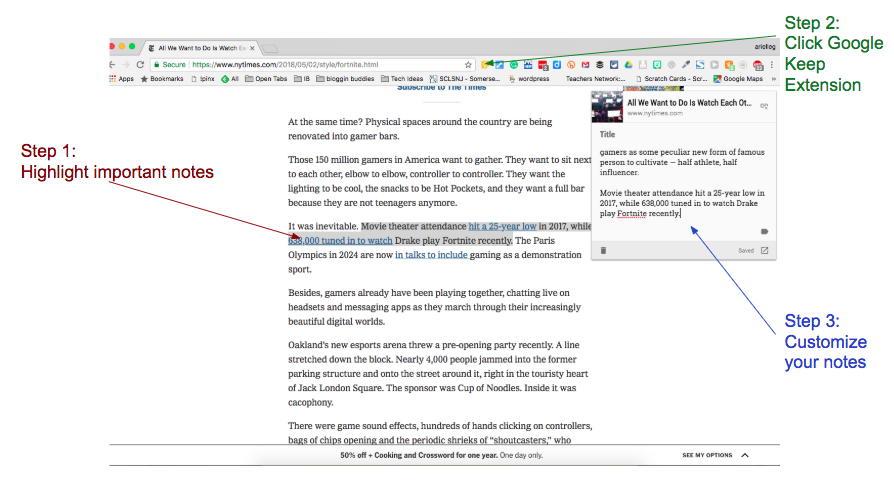Close the NYTimes article tab
Viewport: 894px width, 481px height.
(252, 48)
